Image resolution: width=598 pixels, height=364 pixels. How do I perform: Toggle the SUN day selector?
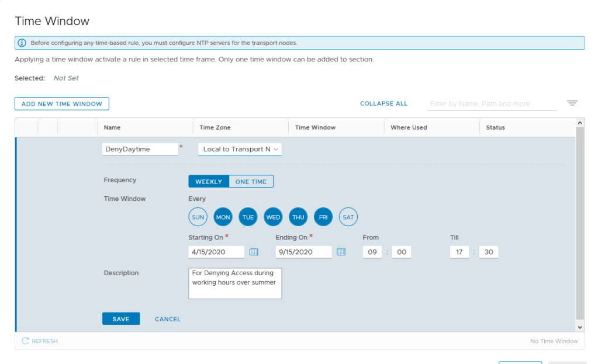pyautogui.click(x=198, y=217)
